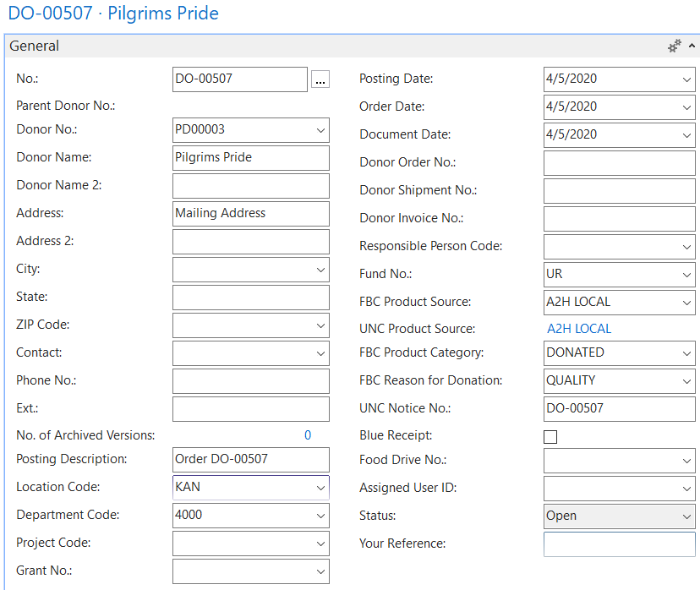The height and width of the screenshot is (590, 700).
Task: Open the Location Code dropdown showing KAN
Action: [x=320, y=488]
